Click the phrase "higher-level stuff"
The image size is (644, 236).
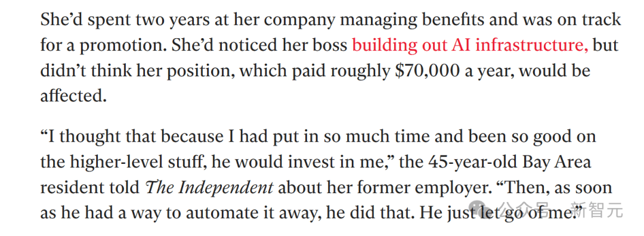pos(139,162)
